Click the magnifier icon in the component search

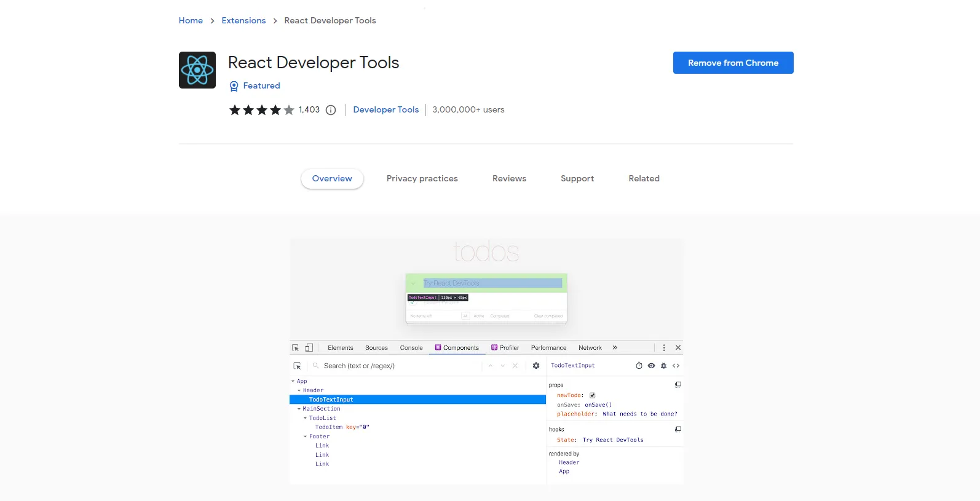tap(315, 366)
